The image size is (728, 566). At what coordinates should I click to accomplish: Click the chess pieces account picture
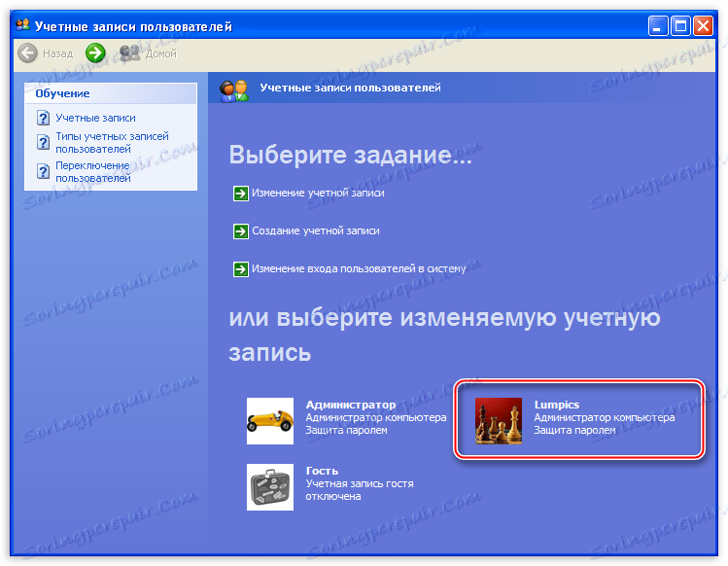point(499,421)
